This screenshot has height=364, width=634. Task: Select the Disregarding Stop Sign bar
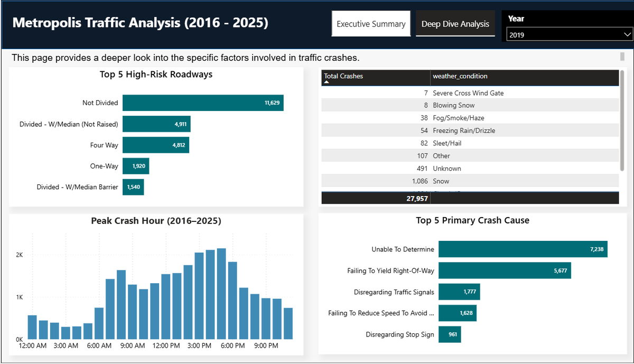click(450, 334)
